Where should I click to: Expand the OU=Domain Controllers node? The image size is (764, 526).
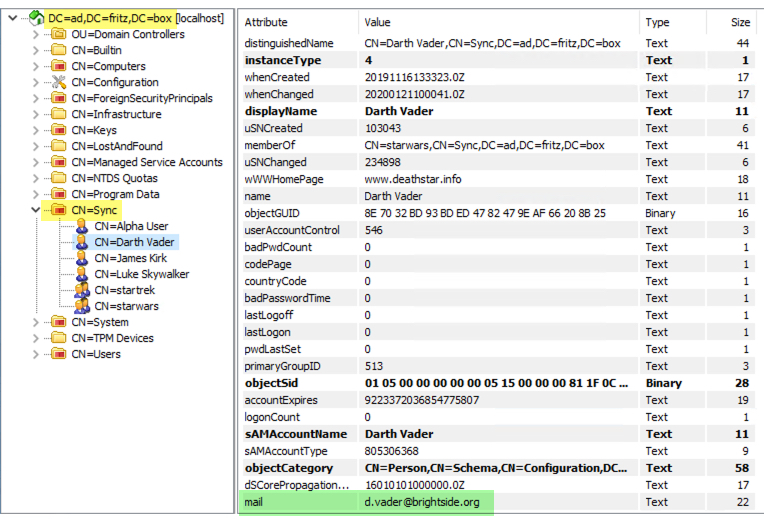(36, 35)
